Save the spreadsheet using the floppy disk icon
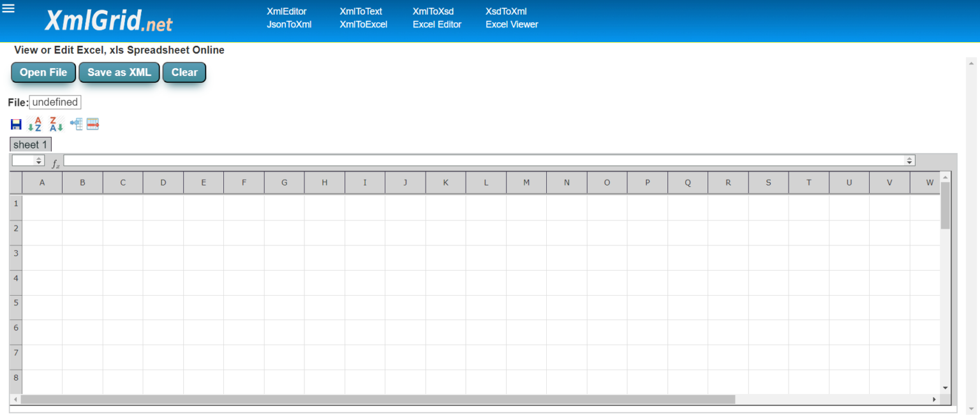The image size is (980, 420). coord(16,123)
